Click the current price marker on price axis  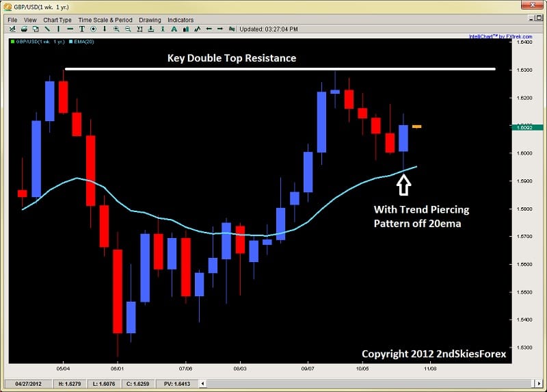tap(527, 127)
